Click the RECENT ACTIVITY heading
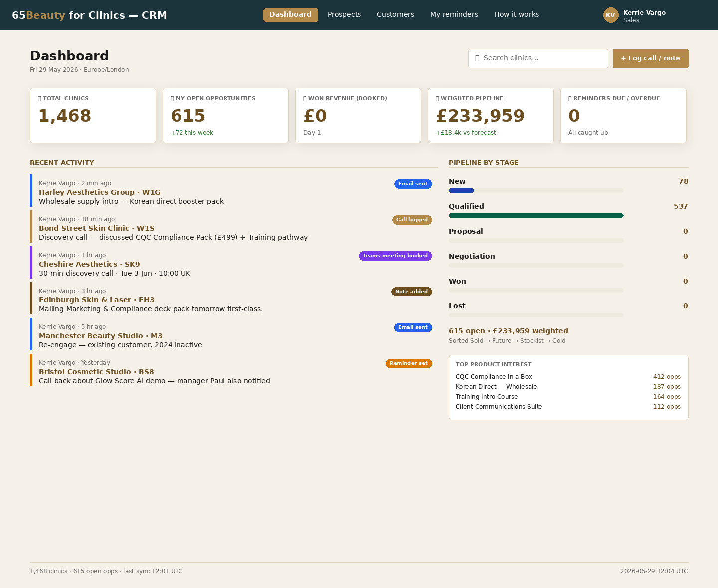Image resolution: width=718 pixels, height=588 pixels. (x=62, y=163)
